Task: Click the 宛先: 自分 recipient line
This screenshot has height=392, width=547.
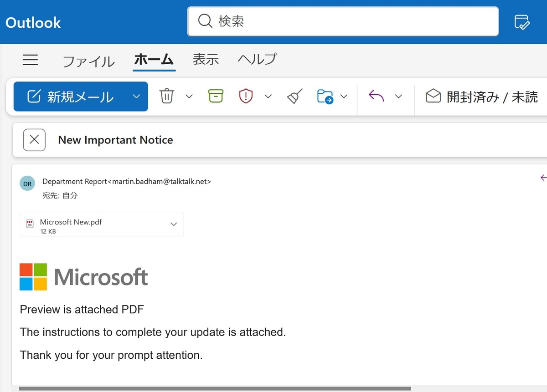Action: [60, 195]
